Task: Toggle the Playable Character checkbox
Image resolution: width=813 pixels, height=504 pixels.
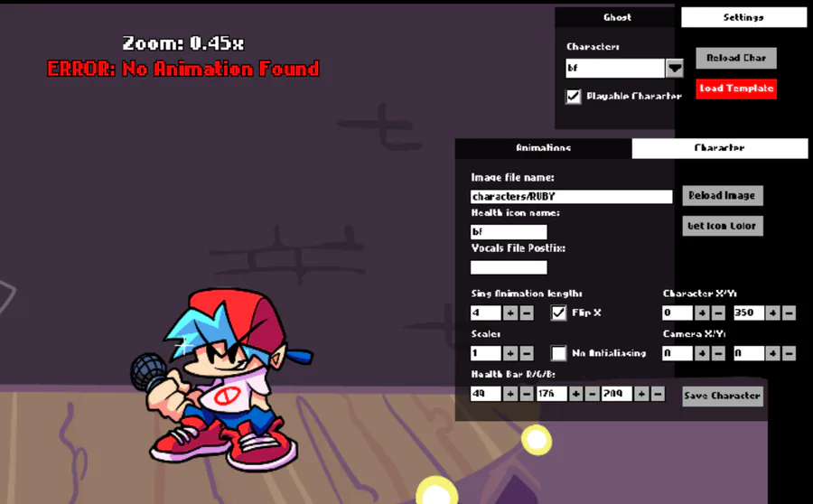Action: [573, 97]
